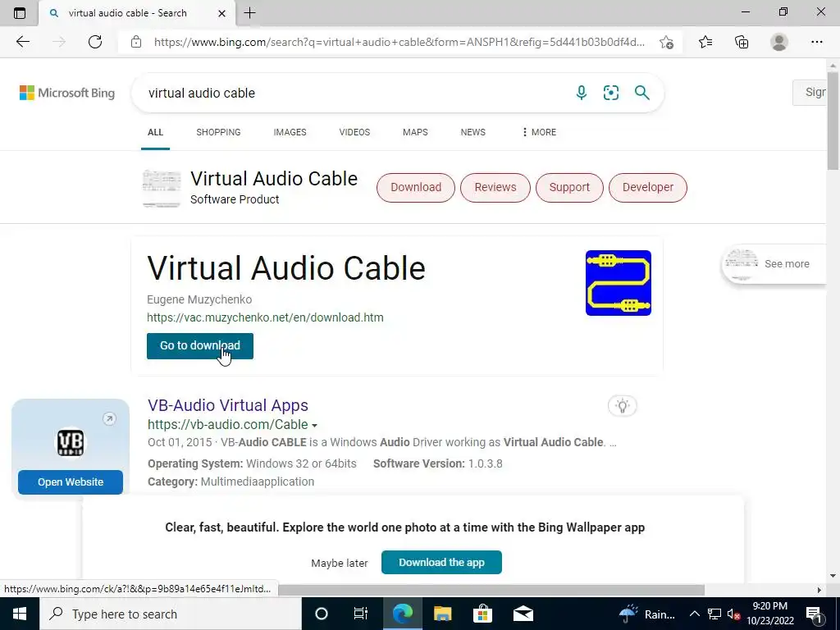
Task: Open the Favorites list icon
Action: coord(705,42)
